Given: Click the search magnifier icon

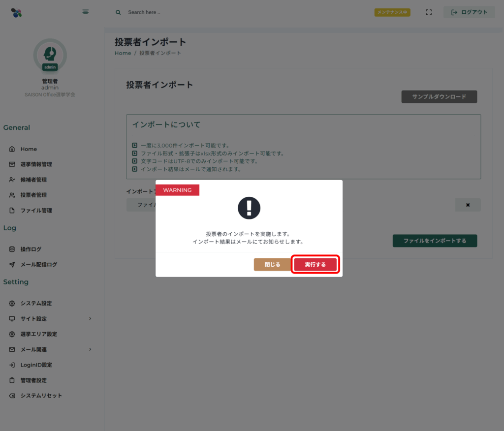Looking at the screenshot, I should tap(118, 12).
